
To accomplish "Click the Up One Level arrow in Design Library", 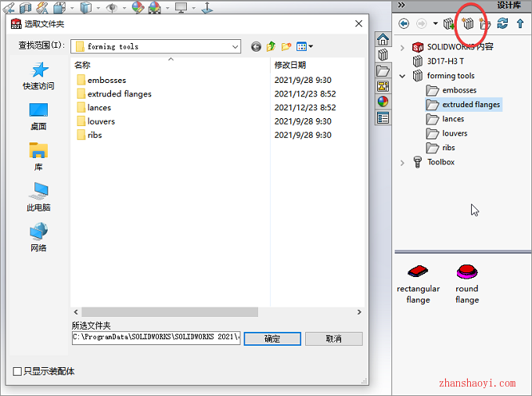I will tap(520, 23).
